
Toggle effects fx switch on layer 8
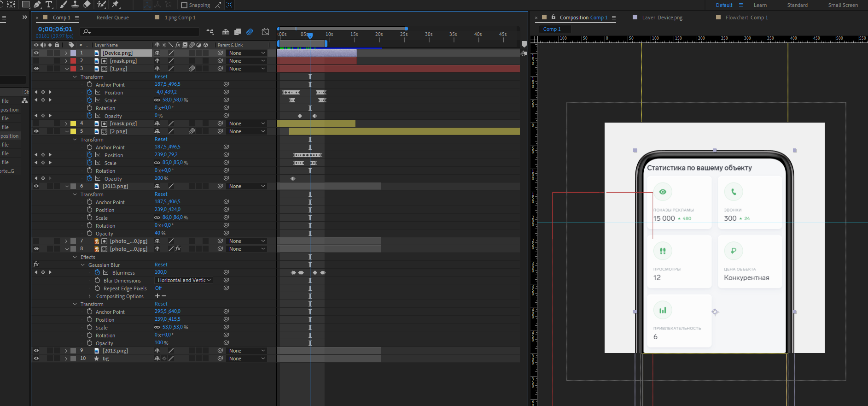[178, 249]
